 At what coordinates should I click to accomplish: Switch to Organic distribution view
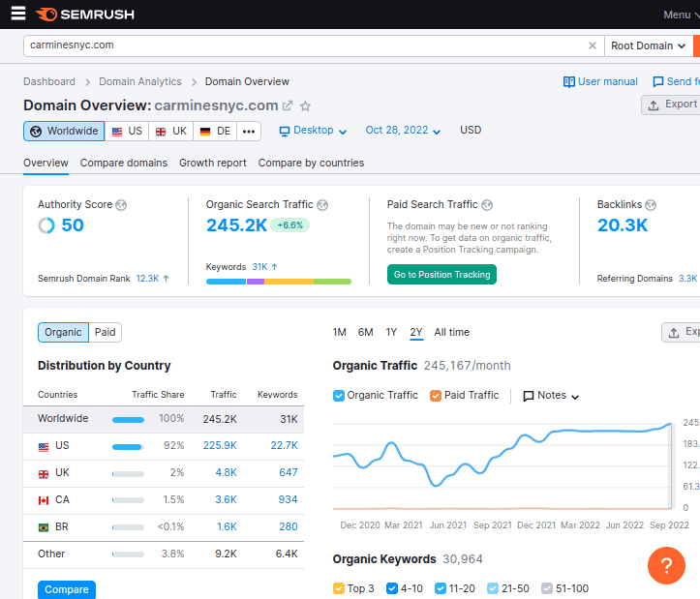63,333
